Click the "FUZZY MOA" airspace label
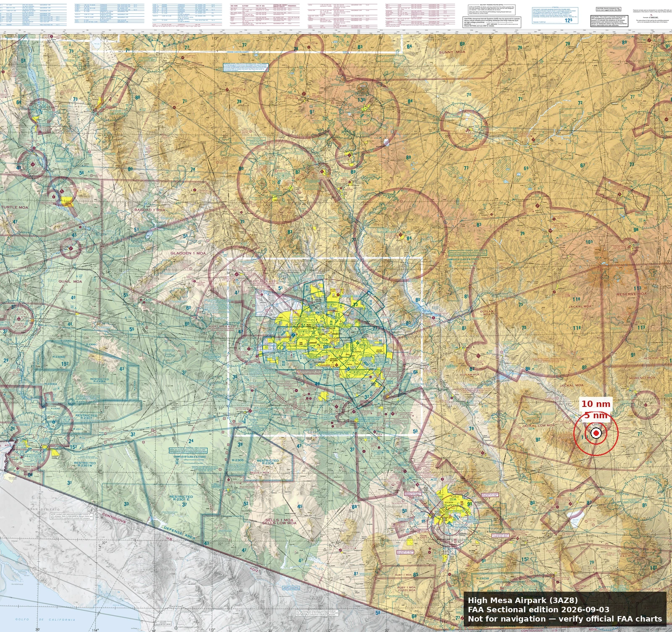 407,590
